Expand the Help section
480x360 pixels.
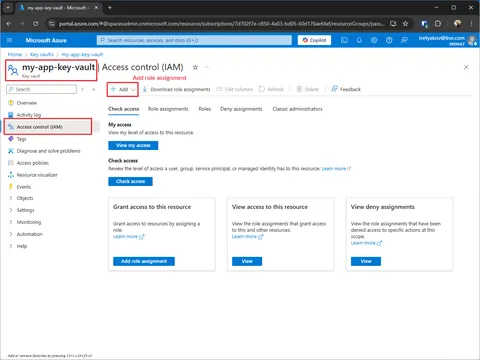tap(22, 246)
